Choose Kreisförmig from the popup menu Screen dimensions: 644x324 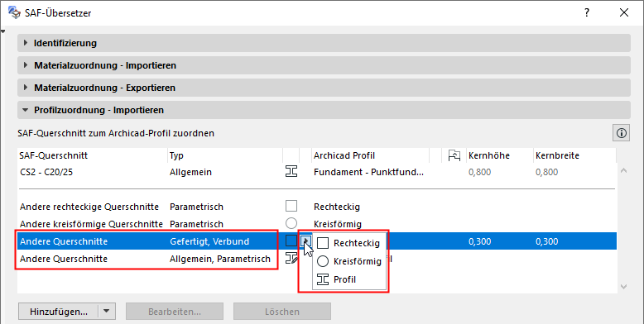(348, 261)
